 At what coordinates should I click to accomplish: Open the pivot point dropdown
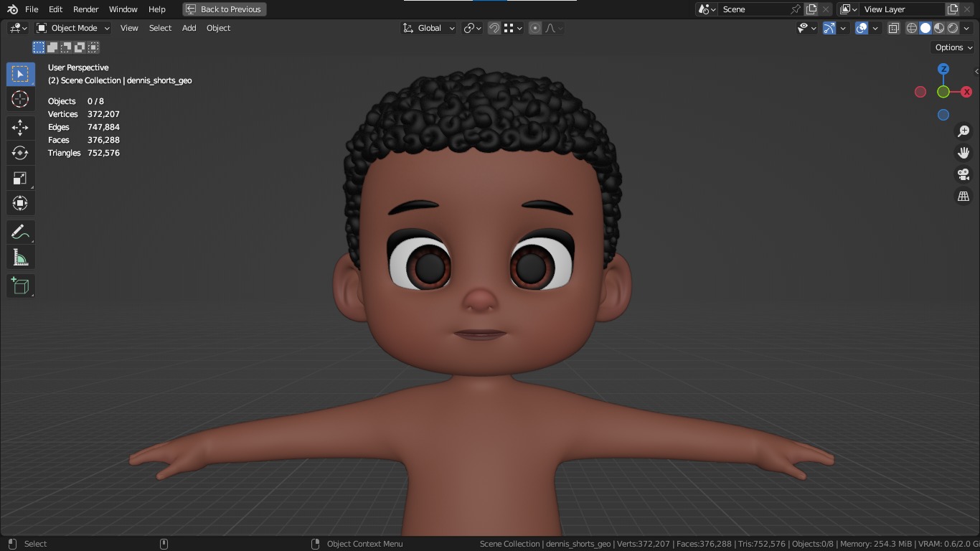pos(473,28)
